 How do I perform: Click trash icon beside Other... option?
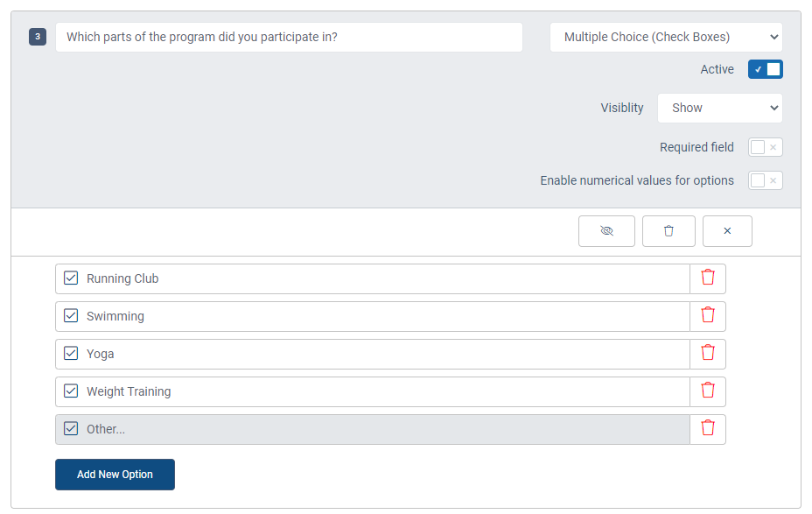pos(708,429)
